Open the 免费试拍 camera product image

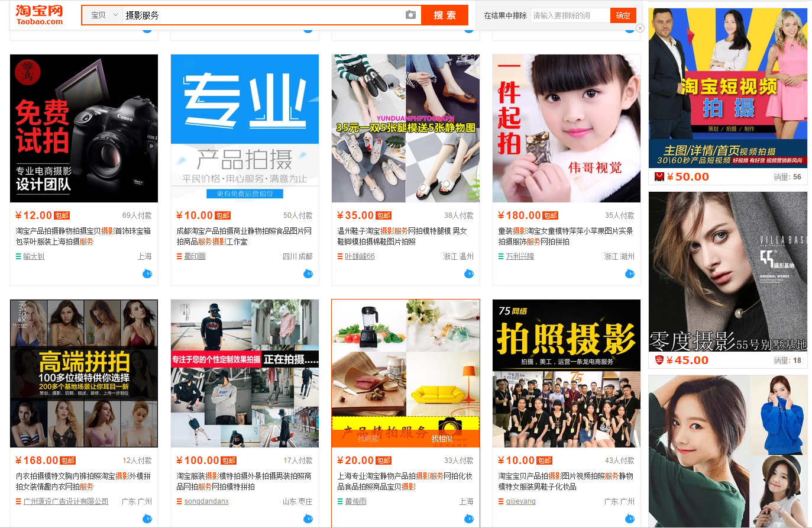(84, 128)
